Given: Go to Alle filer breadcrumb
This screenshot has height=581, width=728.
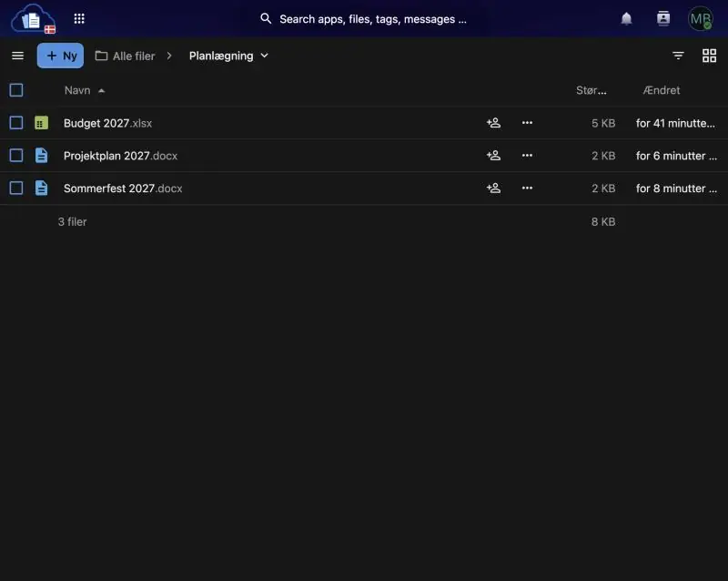Looking at the screenshot, I should (126, 56).
